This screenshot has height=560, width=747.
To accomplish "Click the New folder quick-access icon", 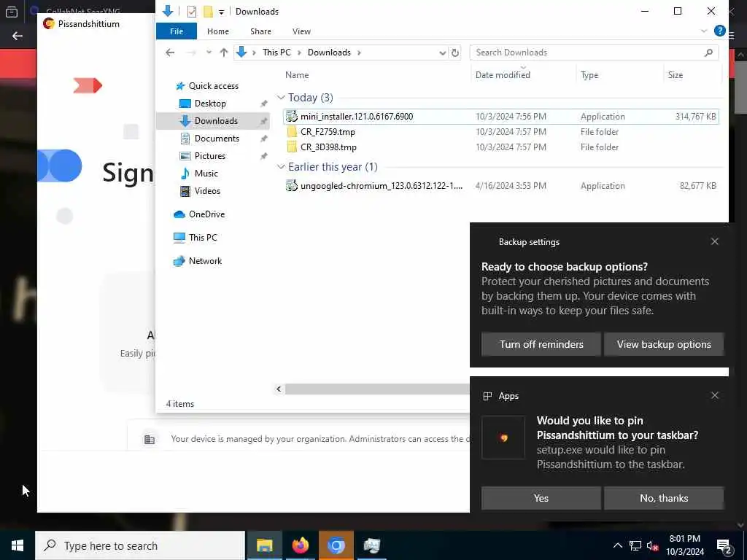I will point(208,12).
